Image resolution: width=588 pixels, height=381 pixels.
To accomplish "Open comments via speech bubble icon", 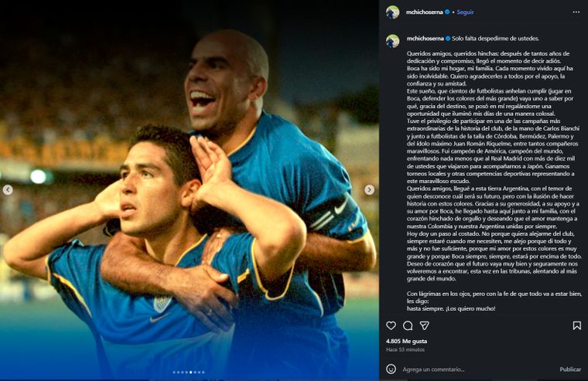I will coord(408,325).
